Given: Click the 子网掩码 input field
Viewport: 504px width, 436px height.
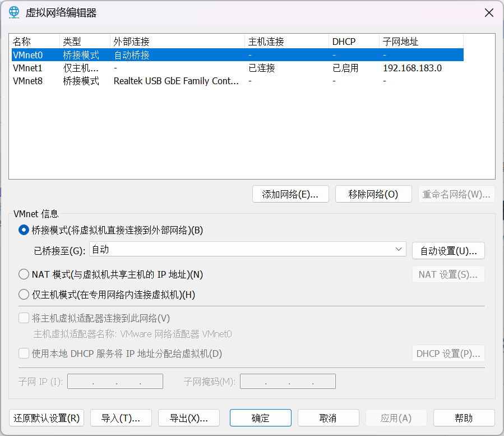Looking at the screenshot, I should pos(288,382).
